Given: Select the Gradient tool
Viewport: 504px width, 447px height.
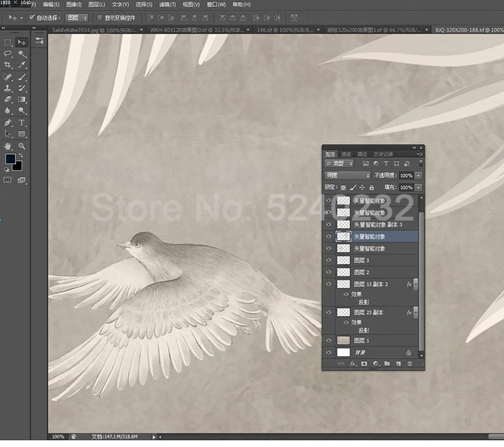Looking at the screenshot, I should tap(22, 99).
